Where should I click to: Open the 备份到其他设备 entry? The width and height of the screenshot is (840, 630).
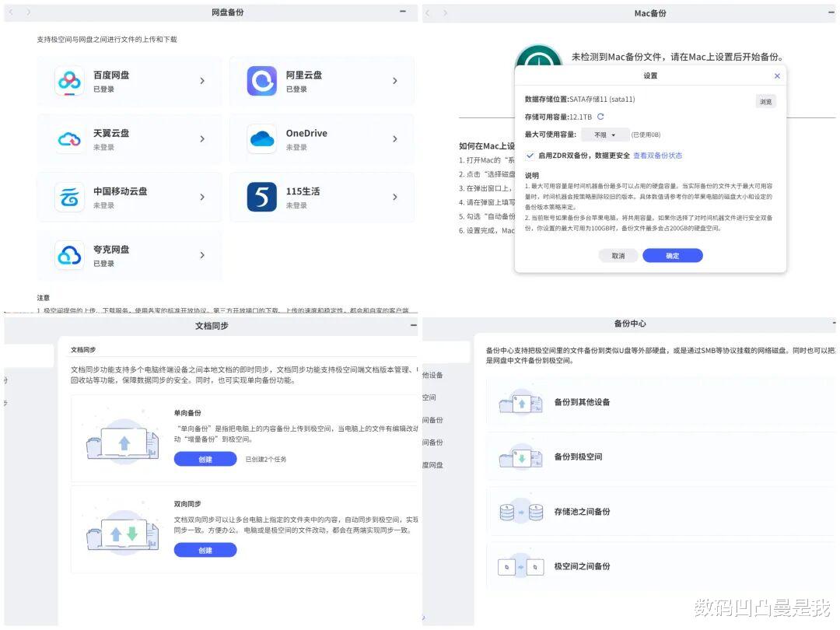(660, 403)
